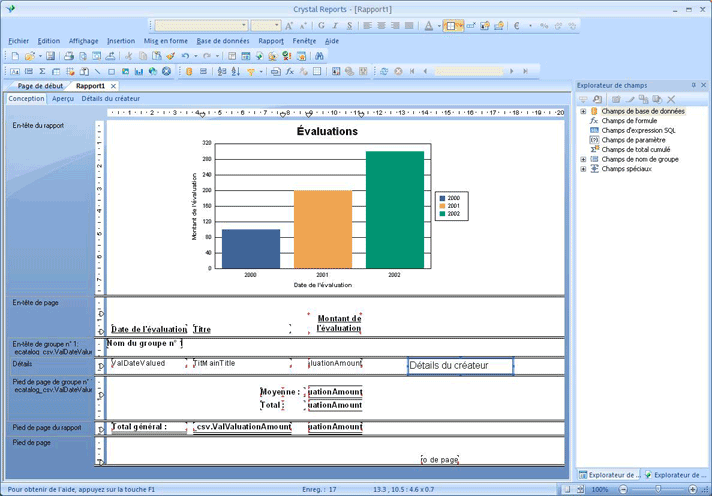Click the Cut scissors icon
Viewport: 712px width, 496px height.
tap(128, 56)
